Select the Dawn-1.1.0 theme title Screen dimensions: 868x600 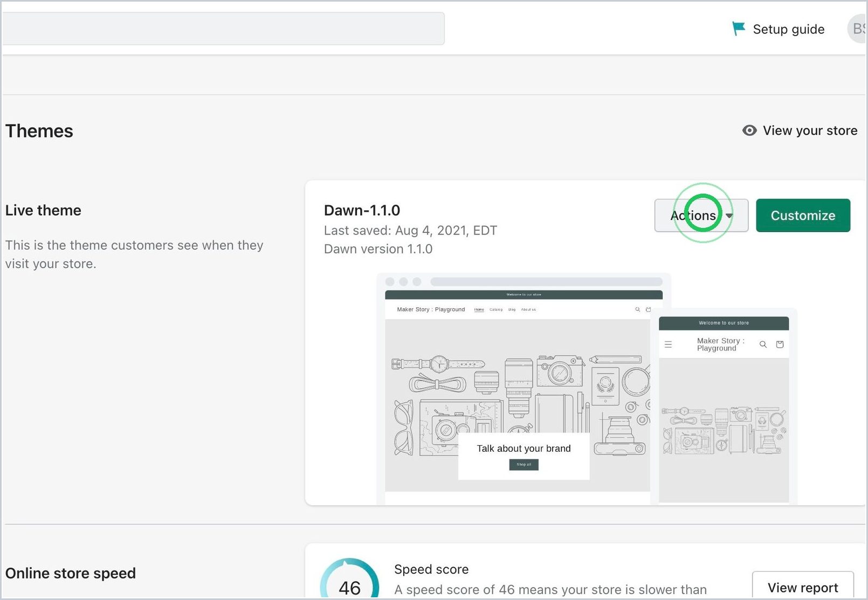362,210
